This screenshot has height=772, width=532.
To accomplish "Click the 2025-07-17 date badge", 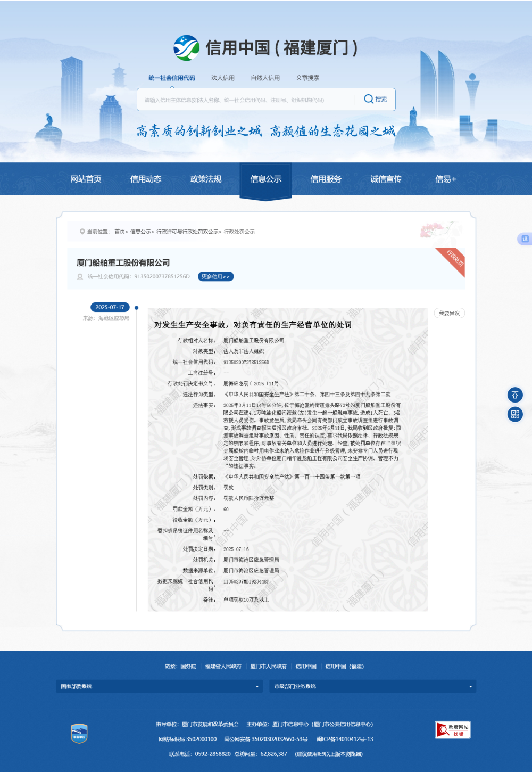I will point(110,307).
